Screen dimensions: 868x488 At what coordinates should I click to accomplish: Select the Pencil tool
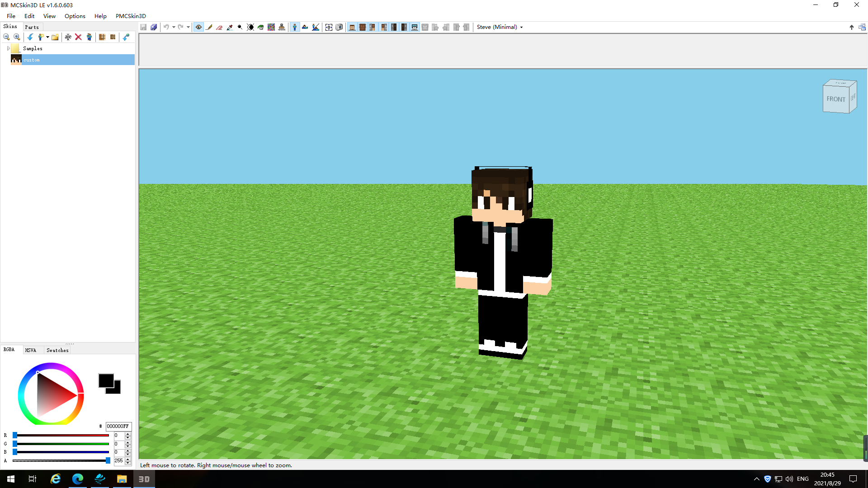pyautogui.click(x=209, y=27)
